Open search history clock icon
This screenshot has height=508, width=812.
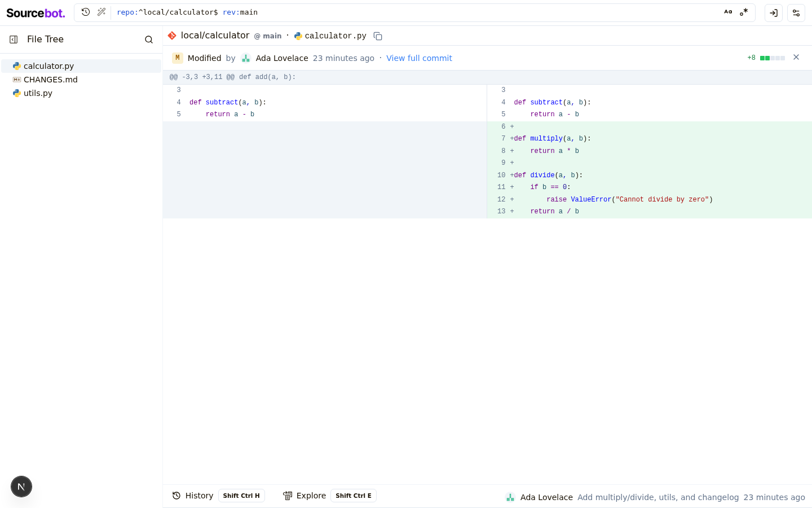pos(86,12)
